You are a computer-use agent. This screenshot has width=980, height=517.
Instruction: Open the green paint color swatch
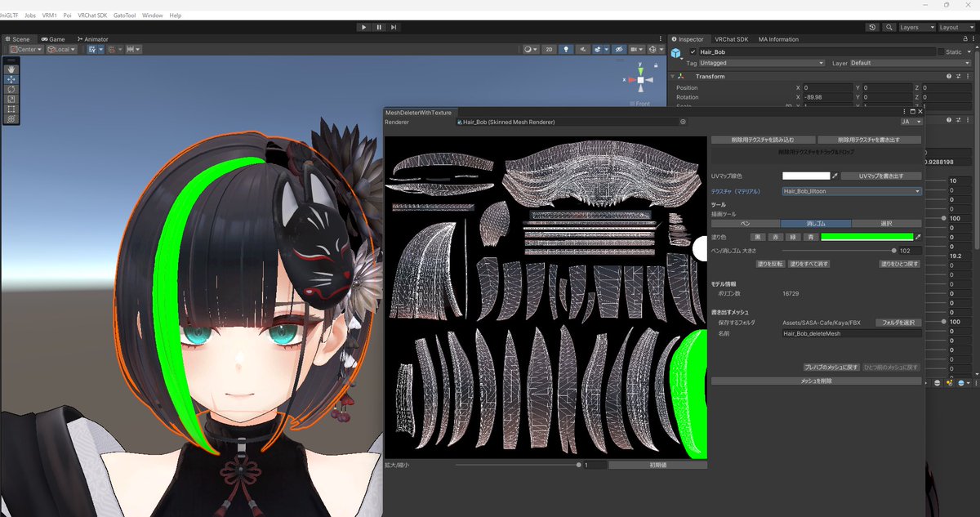866,237
